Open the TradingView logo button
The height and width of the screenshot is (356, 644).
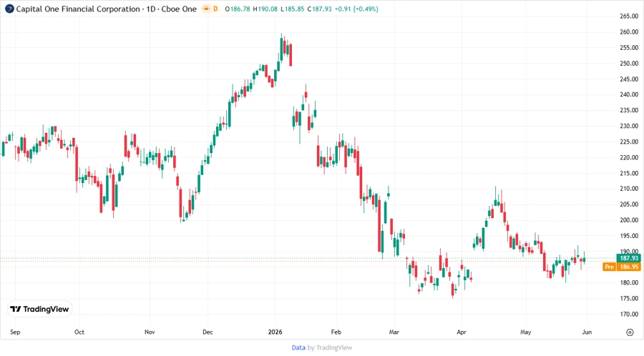pyautogui.click(x=39, y=309)
